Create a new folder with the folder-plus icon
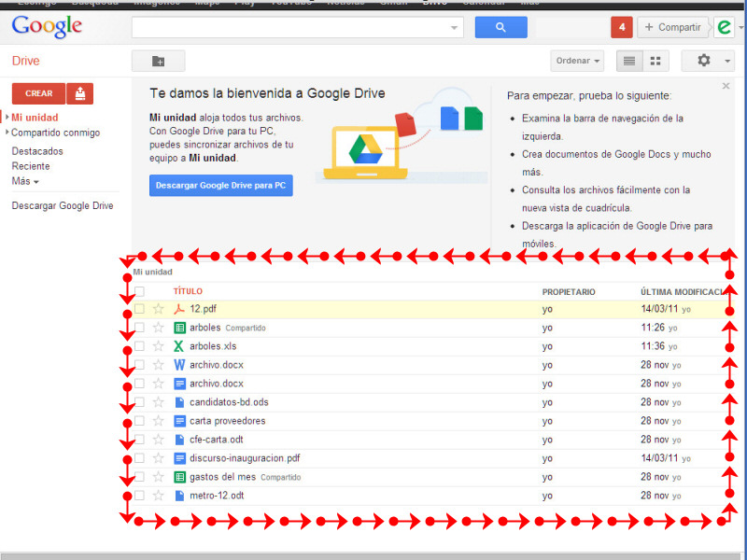747x560 pixels. tap(158, 61)
